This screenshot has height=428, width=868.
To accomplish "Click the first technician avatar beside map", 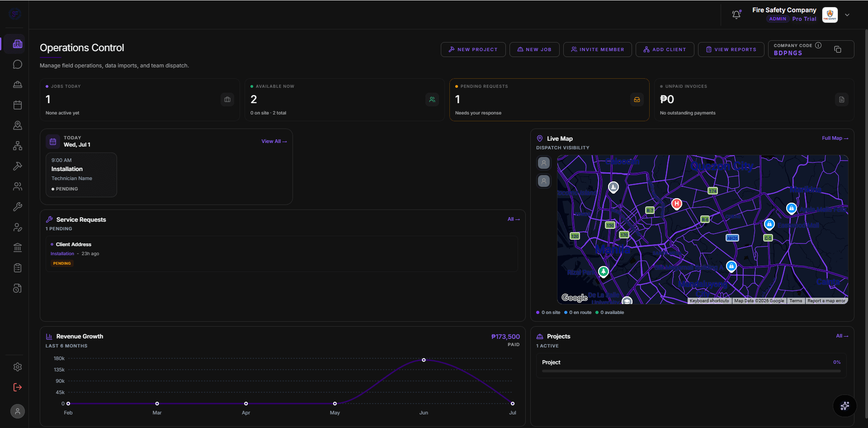I will [544, 162].
